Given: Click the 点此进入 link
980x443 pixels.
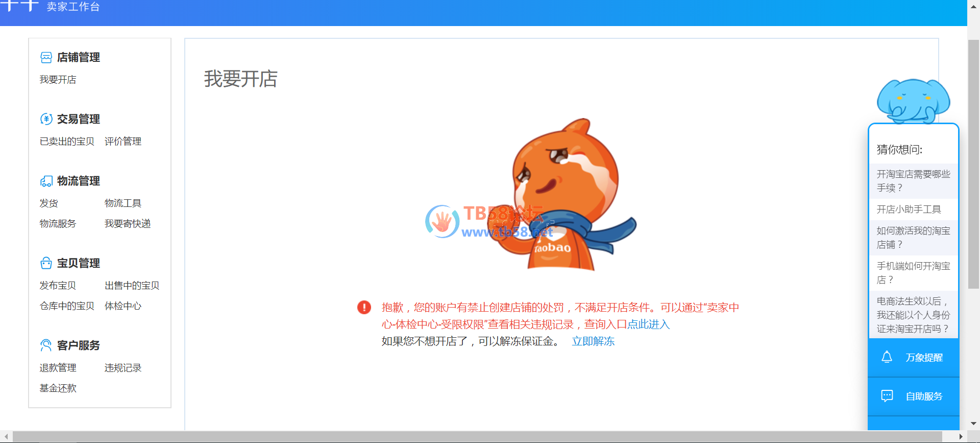Looking at the screenshot, I should (x=648, y=324).
